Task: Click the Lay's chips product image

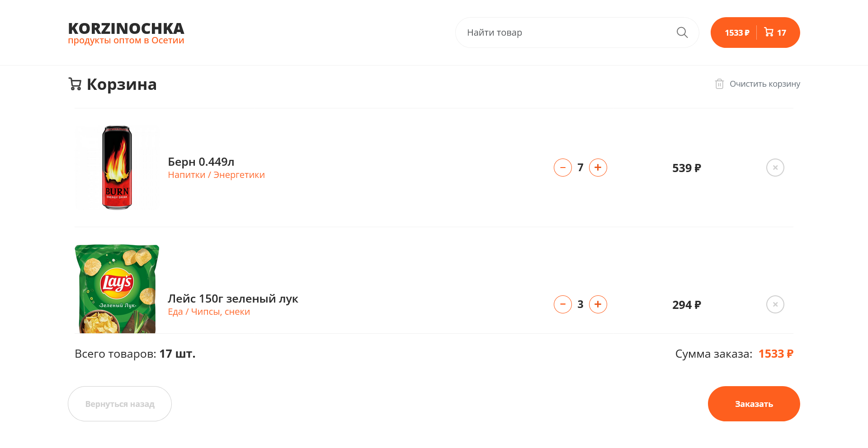Action: pyautogui.click(x=117, y=289)
